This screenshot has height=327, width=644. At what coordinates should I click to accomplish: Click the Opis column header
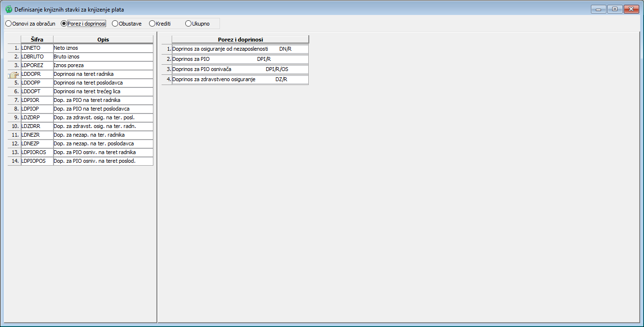click(x=103, y=40)
